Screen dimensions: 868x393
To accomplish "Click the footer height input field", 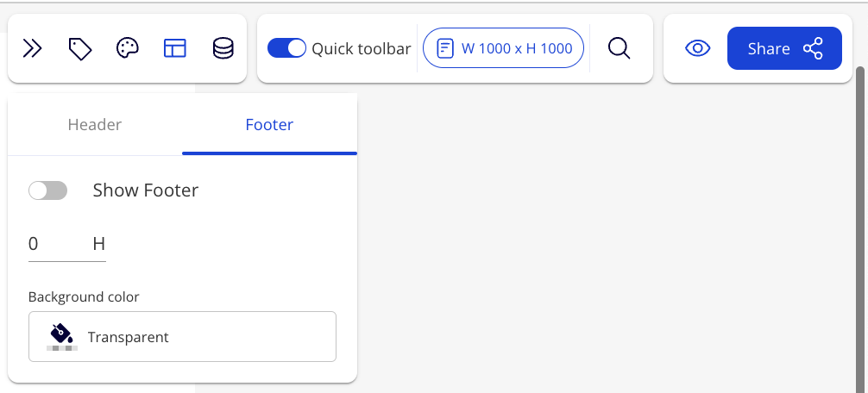I will click(x=56, y=245).
